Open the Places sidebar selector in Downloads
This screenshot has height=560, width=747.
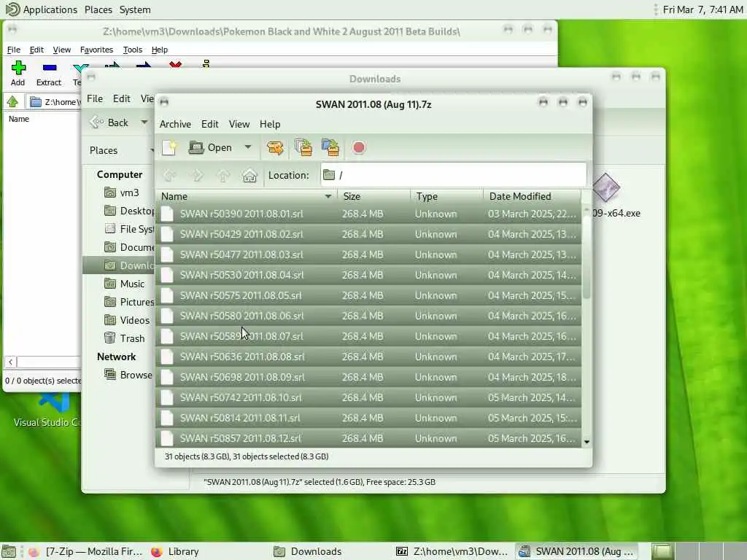click(121, 150)
